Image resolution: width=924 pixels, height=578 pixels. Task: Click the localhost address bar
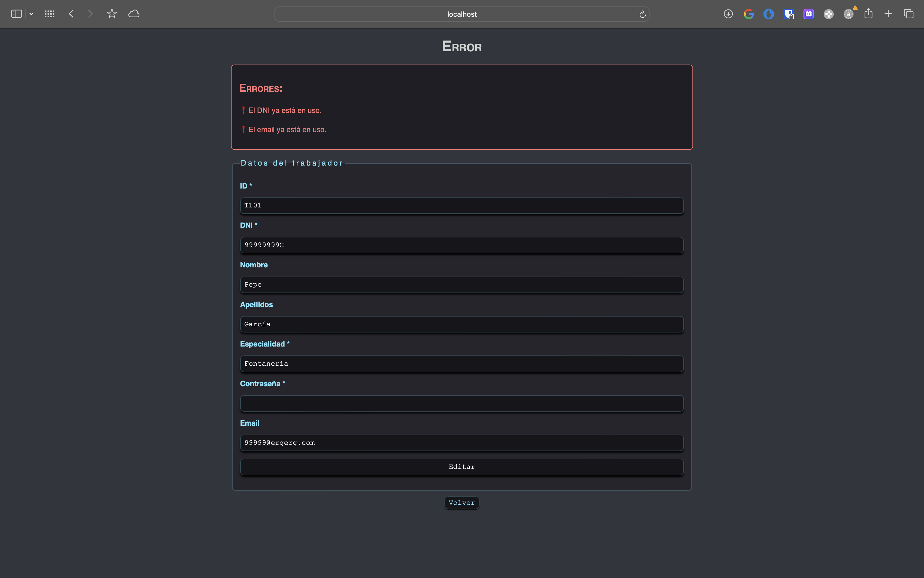tap(462, 14)
